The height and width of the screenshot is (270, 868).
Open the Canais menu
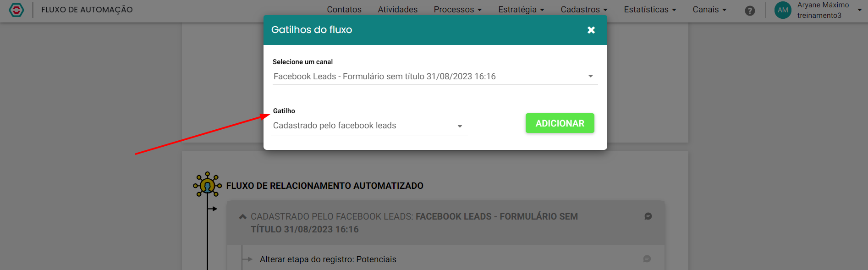tap(709, 10)
